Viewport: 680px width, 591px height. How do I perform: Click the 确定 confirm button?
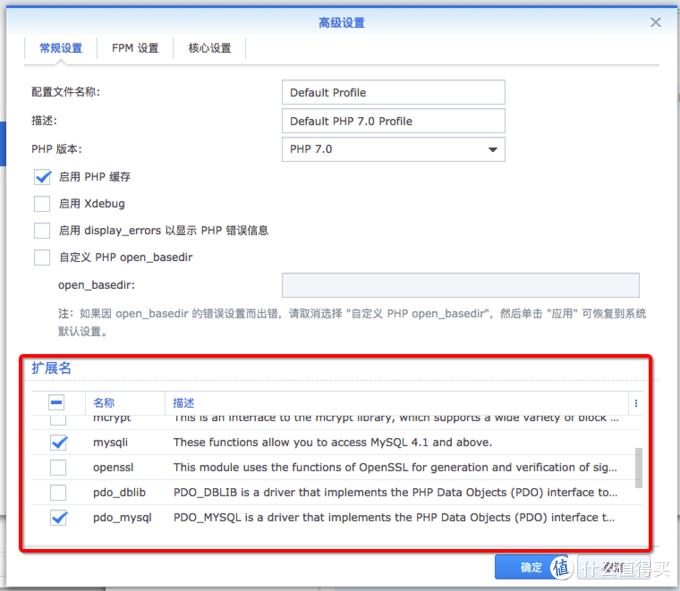[x=531, y=567]
